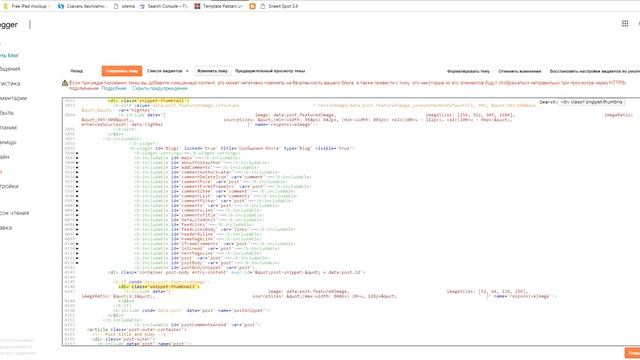The width and height of the screenshot is (640, 360).
Task: Expand the folded 'commentList' includable
Action: [x=77, y=196]
